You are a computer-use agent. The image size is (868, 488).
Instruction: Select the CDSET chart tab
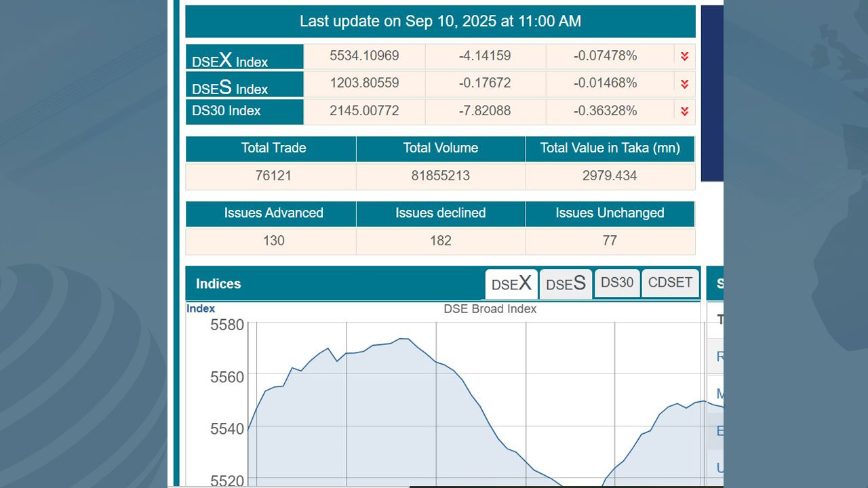point(670,283)
